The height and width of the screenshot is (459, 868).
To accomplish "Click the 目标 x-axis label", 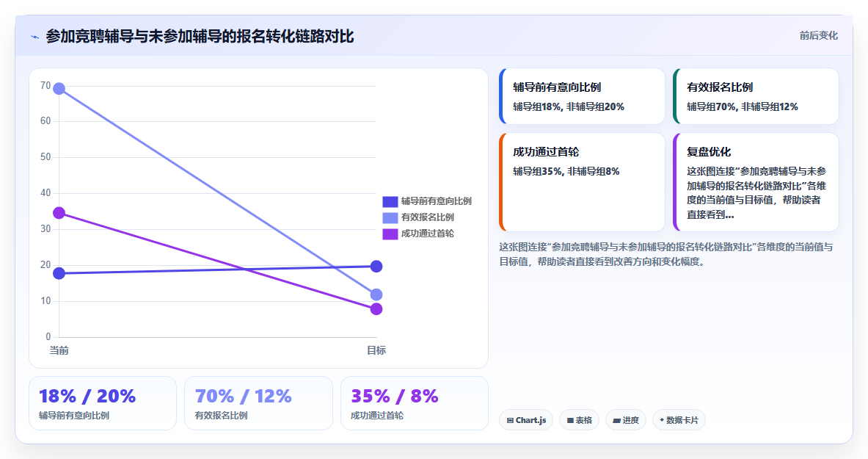I will click(x=376, y=350).
